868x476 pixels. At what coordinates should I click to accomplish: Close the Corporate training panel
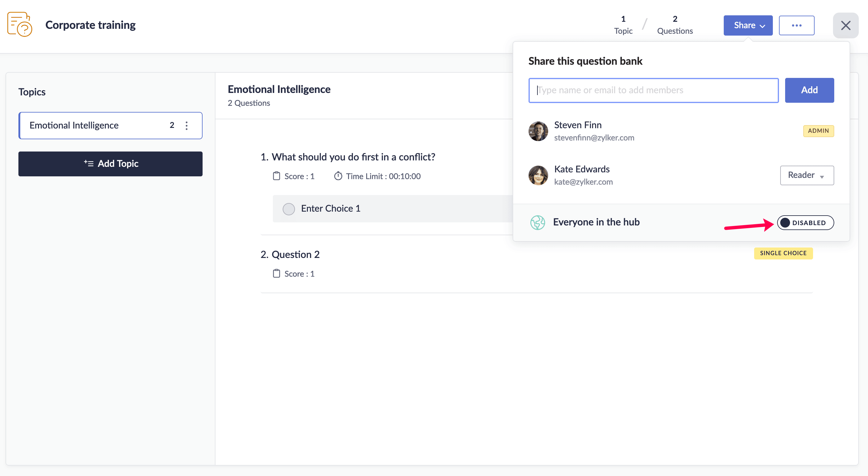(845, 25)
